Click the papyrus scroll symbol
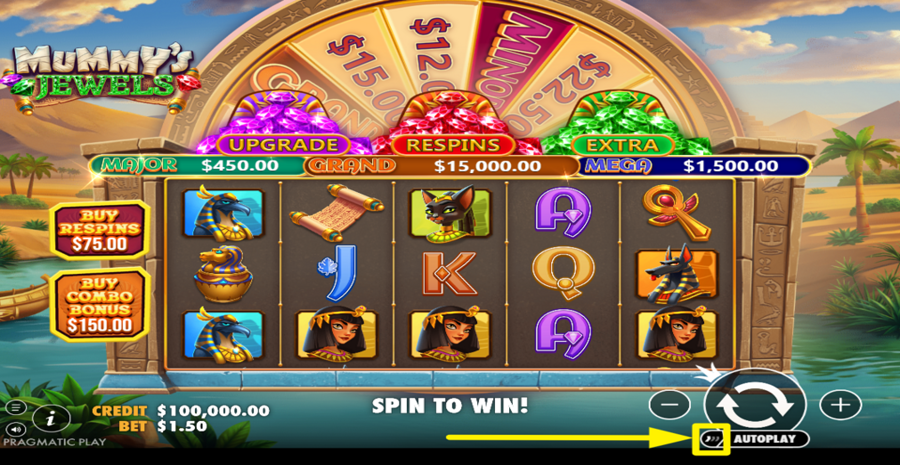This screenshot has height=465, width=900. click(336, 212)
